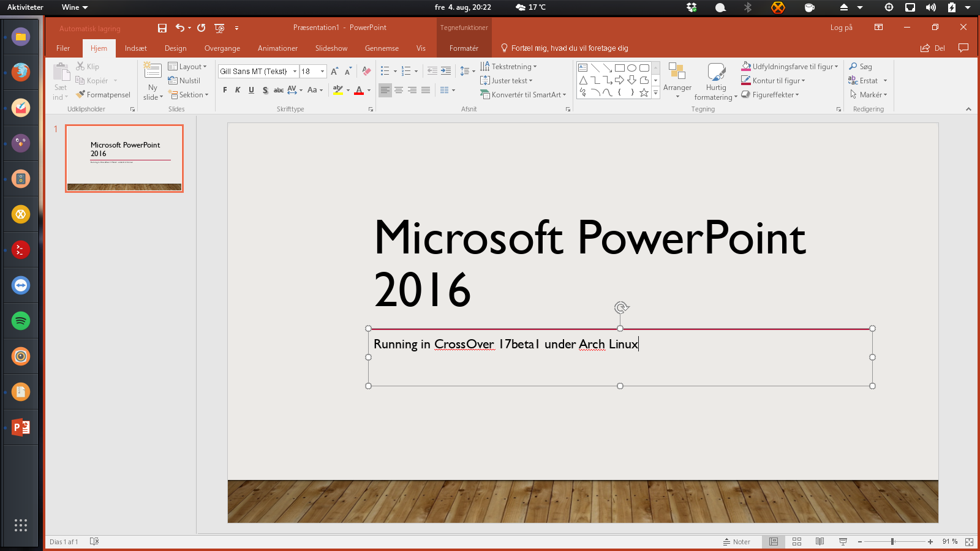This screenshot has width=980, height=551.
Task: Click Konvertér til SmartArt
Action: point(523,95)
